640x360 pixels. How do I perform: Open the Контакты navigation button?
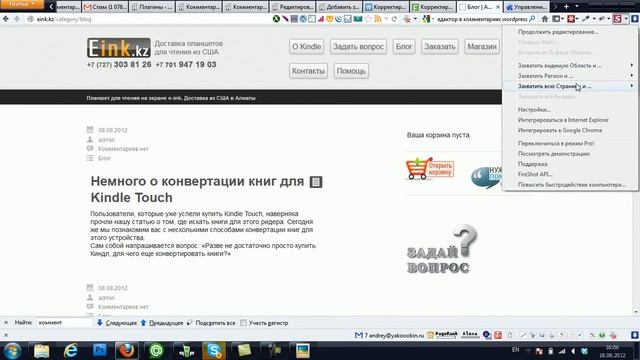coord(308,71)
